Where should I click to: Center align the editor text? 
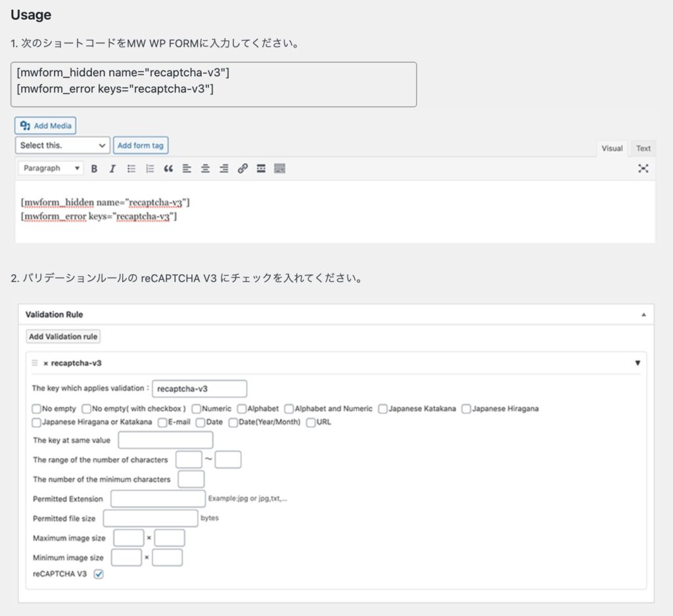pos(205,169)
